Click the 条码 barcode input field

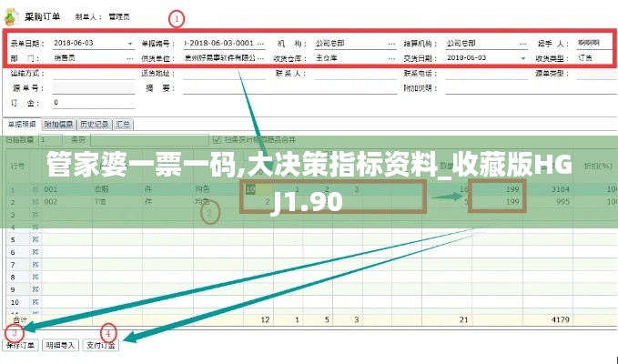[x=149, y=140]
